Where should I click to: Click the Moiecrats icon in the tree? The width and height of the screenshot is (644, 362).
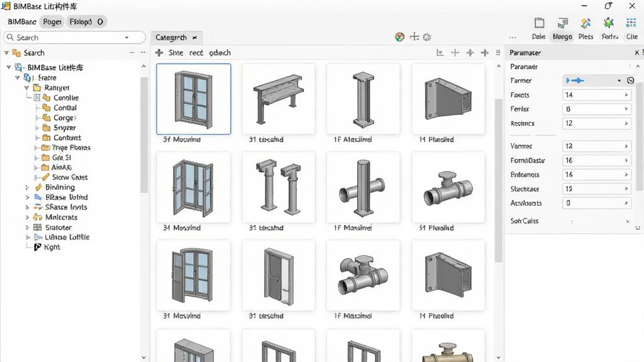pyautogui.click(x=38, y=217)
